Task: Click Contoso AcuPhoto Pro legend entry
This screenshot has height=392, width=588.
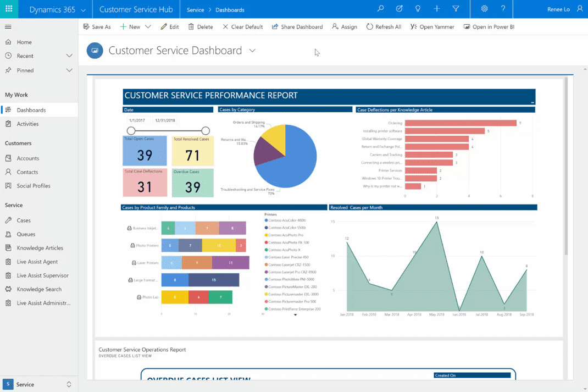Action: [284, 235]
